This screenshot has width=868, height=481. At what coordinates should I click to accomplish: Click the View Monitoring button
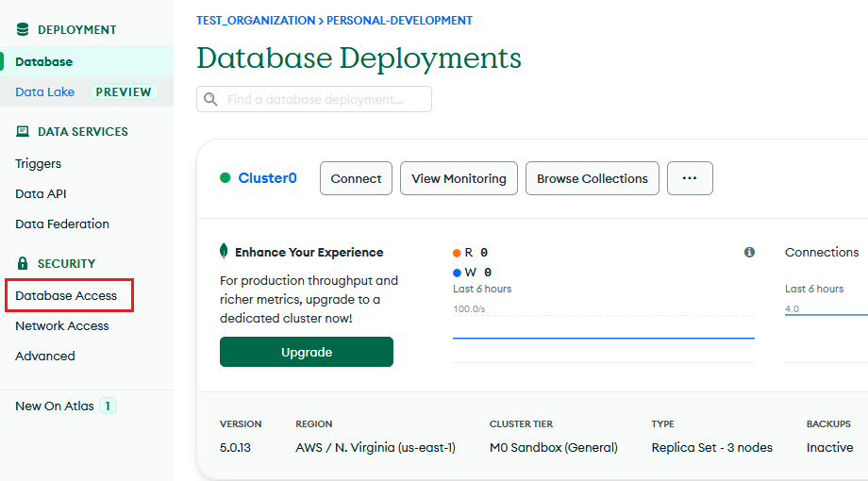click(x=459, y=178)
